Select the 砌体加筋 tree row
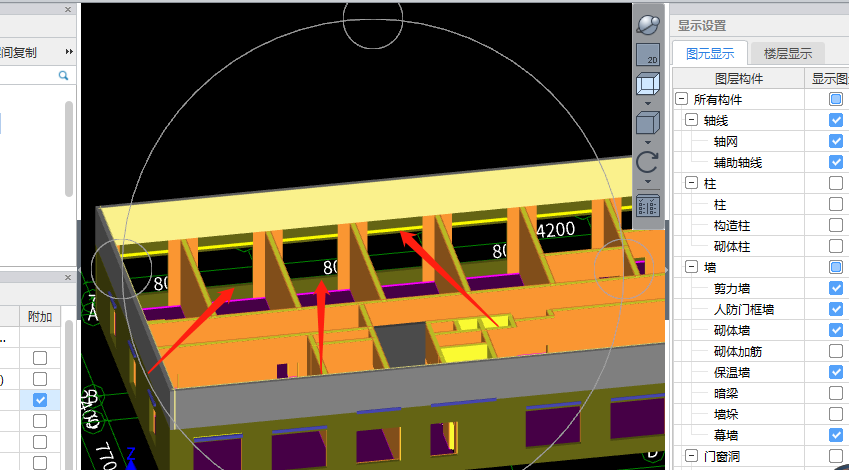 coord(738,351)
